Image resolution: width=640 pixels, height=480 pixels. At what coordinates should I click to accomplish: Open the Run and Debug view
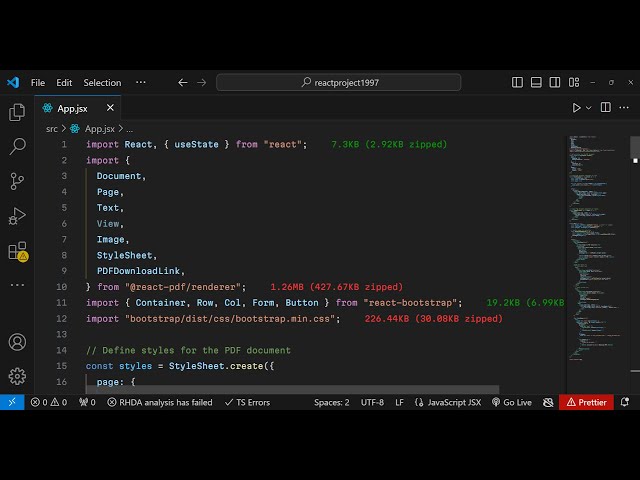click(17, 216)
